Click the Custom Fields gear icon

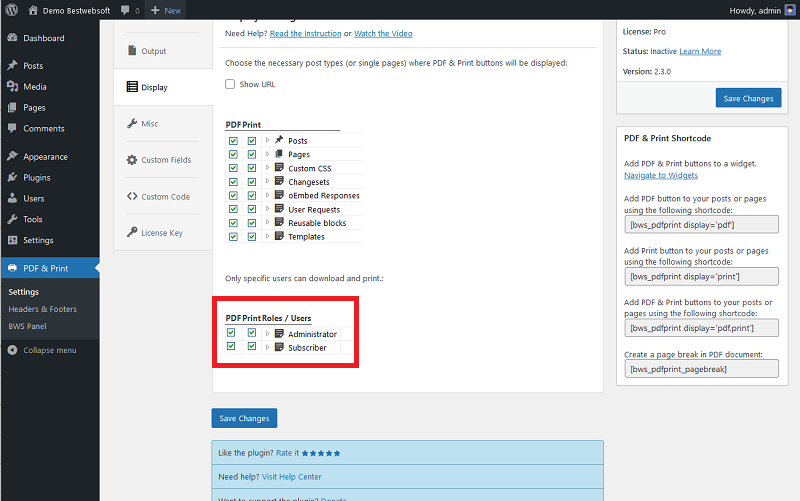coord(132,160)
